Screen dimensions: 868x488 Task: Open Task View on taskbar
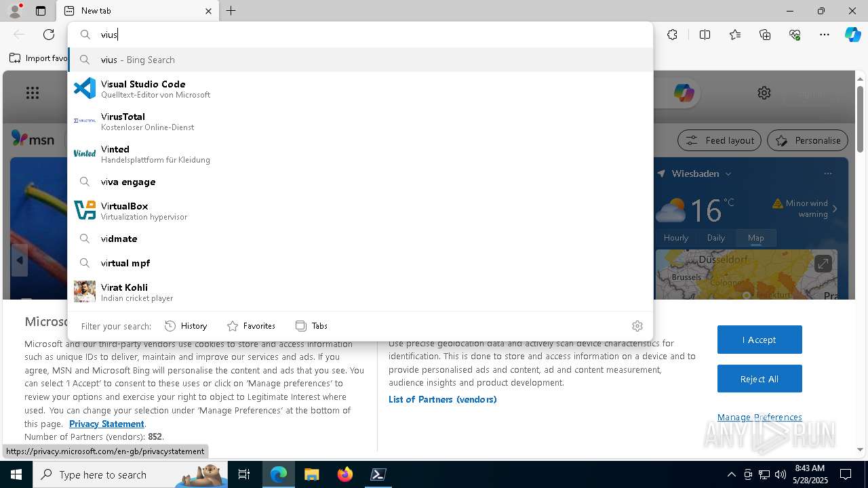[244, 474]
